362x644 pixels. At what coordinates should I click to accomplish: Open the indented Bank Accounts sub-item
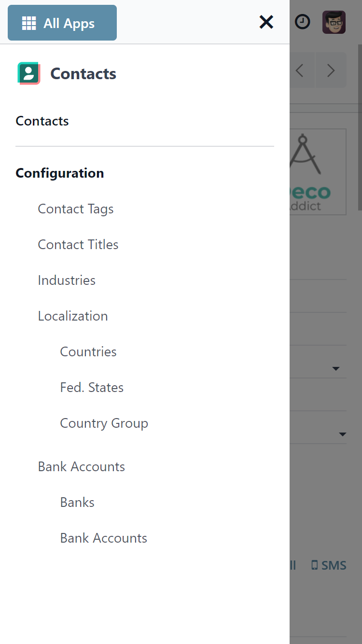coord(104,538)
